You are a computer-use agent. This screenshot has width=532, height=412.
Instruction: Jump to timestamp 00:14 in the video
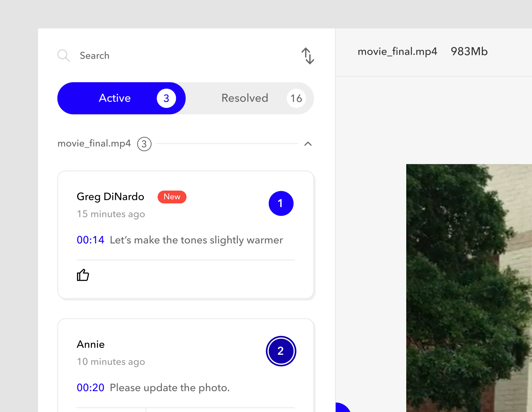(x=90, y=240)
